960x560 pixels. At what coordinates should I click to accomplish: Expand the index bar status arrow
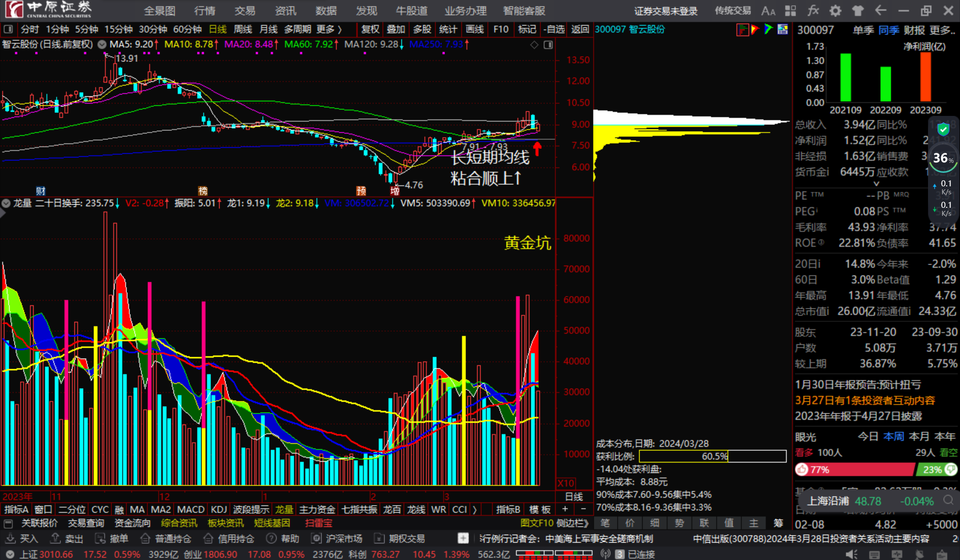[x=9, y=555]
